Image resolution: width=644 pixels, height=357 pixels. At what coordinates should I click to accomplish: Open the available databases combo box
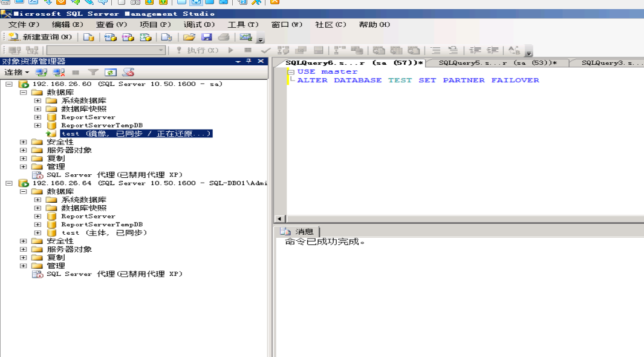[106, 50]
